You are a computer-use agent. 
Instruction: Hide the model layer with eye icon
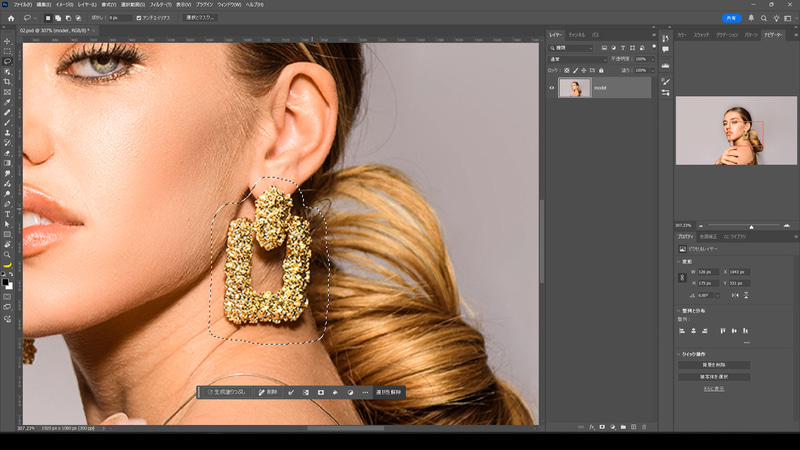point(551,88)
